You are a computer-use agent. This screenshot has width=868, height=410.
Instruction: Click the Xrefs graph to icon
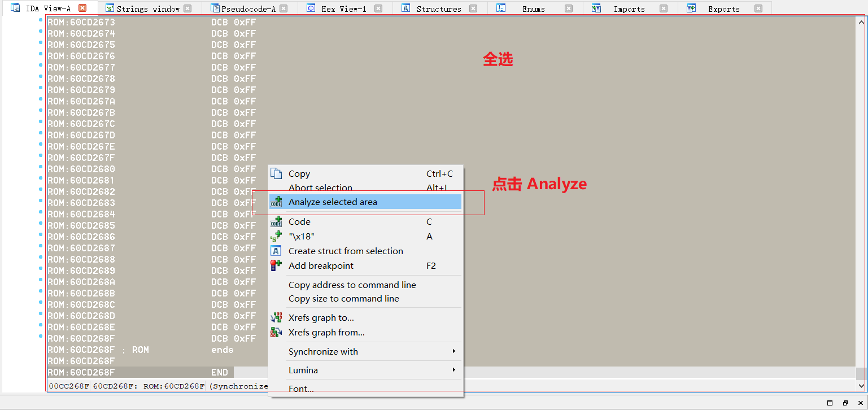276,318
